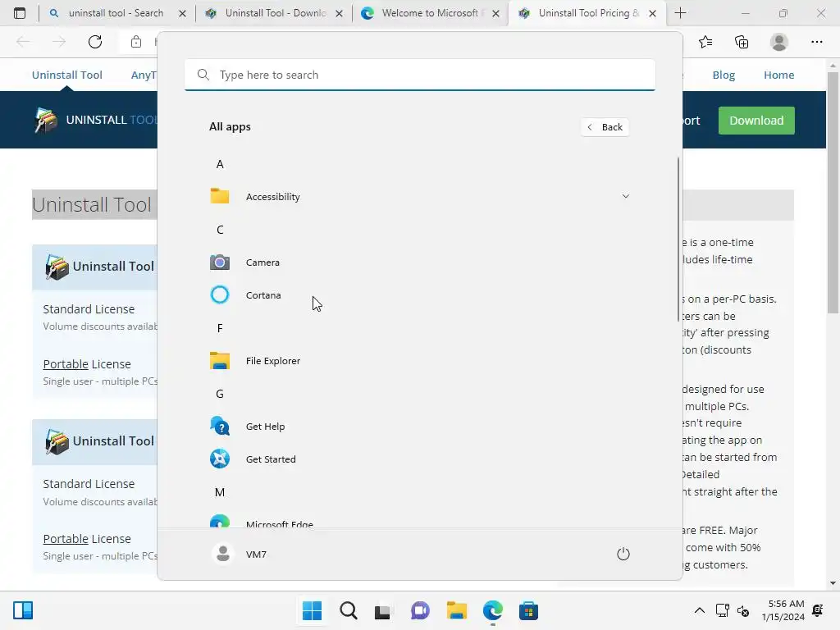Open Edge vertical tabs menu button
Screen dimensions: 840x630
[20, 13]
